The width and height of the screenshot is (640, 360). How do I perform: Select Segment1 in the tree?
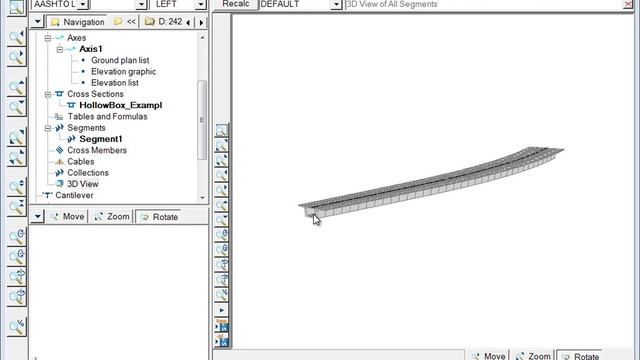pos(100,139)
